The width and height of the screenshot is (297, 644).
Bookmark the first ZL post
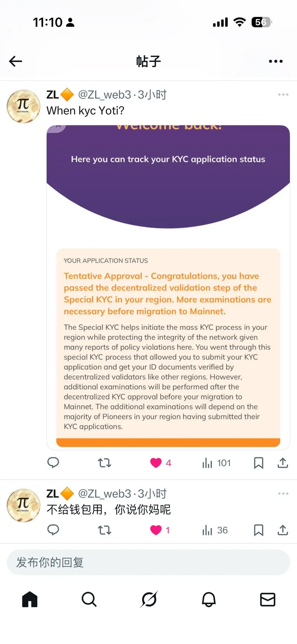click(x=258, y=463)
